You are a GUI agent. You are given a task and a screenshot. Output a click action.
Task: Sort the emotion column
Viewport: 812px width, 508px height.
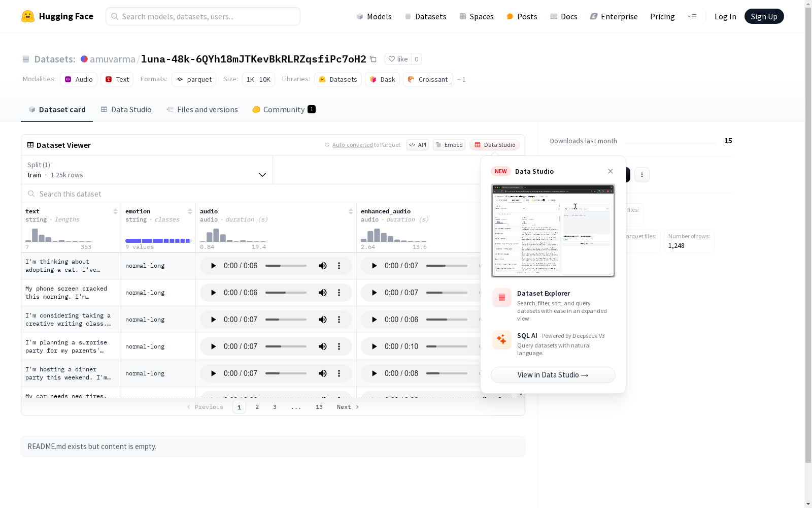[x=190, y=211]
